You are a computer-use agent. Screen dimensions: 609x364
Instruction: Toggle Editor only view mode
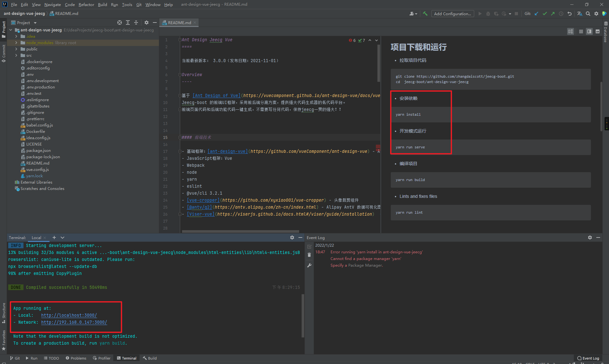[x=581, y=31]
